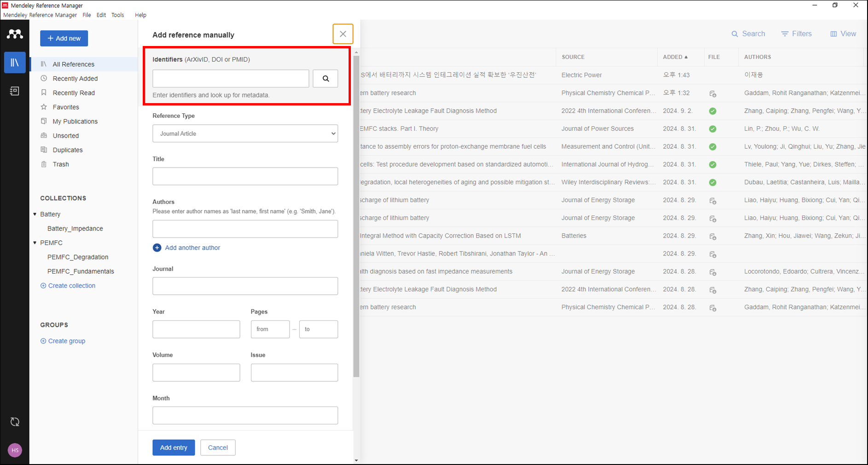
Task: Open the Tools menu
Action: pos(118,15)
